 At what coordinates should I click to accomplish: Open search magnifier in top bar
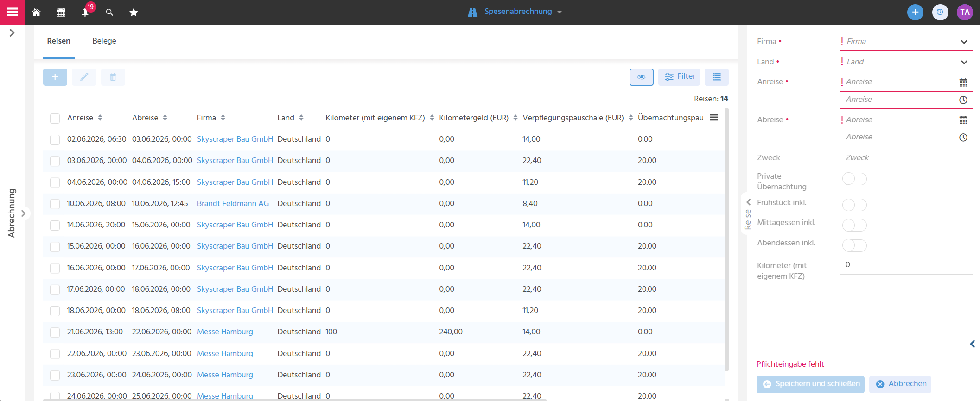tap(109, 13)
